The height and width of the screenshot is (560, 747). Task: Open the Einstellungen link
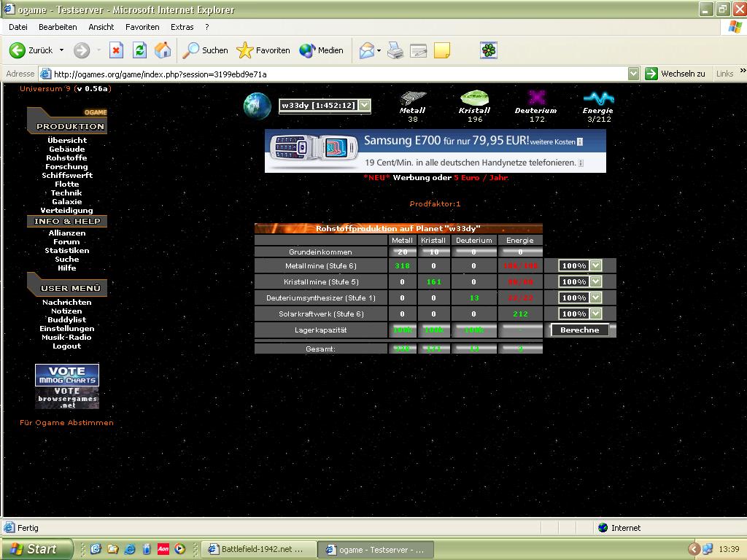[67, 329]
